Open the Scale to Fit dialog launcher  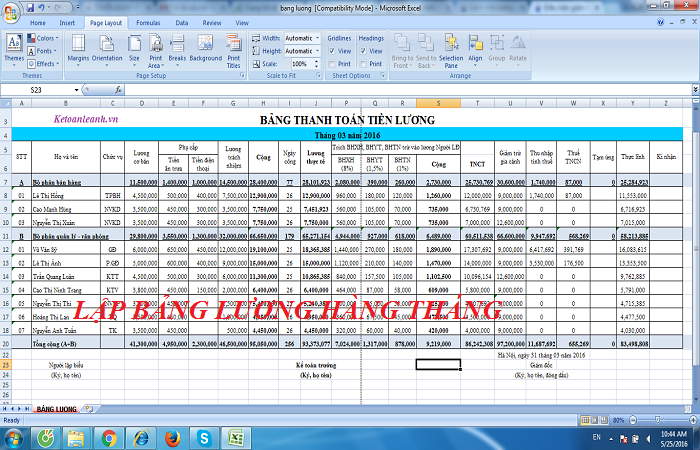point(319,76)
